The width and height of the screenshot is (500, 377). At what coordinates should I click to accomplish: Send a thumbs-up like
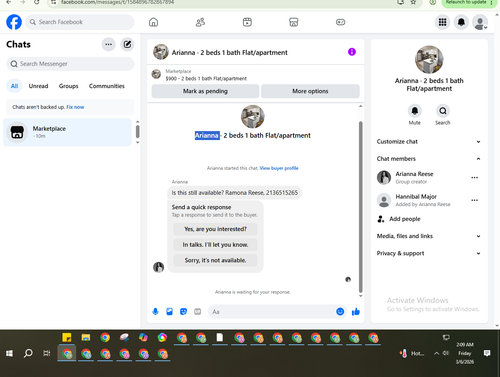point(356,312)
